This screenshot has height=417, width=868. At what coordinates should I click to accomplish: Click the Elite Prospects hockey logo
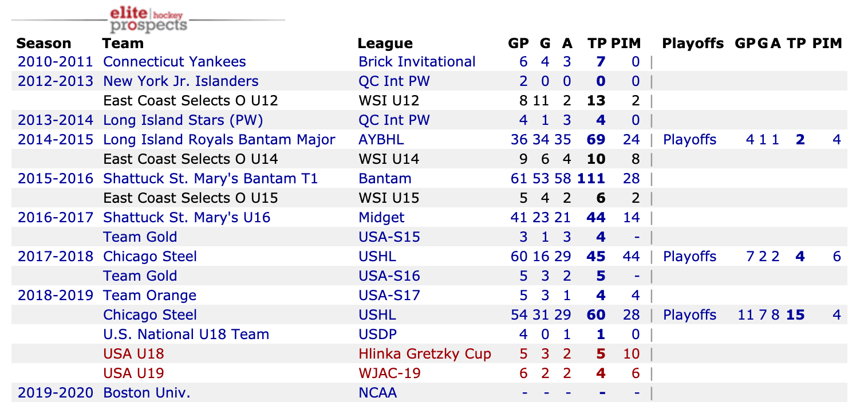tap(148, 19)
